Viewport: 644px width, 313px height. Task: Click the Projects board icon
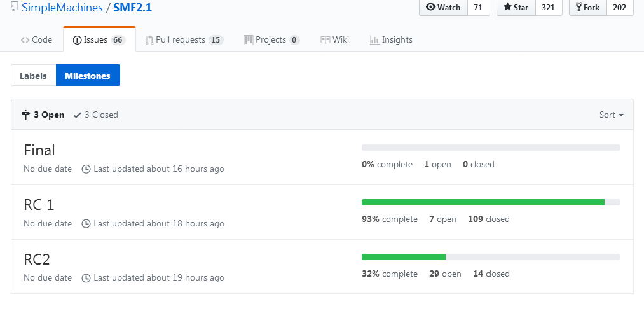pyautogui.click(x=249, y=40)
